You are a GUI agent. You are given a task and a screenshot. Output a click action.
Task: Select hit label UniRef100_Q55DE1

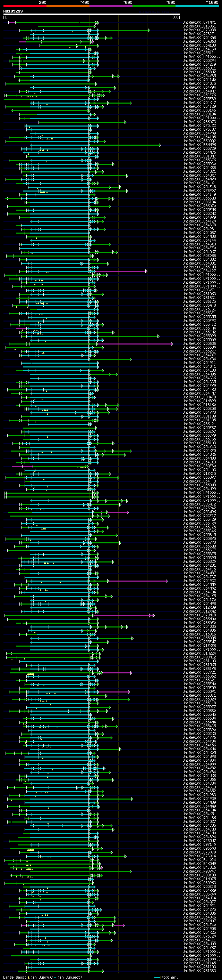tap(199, 68)
